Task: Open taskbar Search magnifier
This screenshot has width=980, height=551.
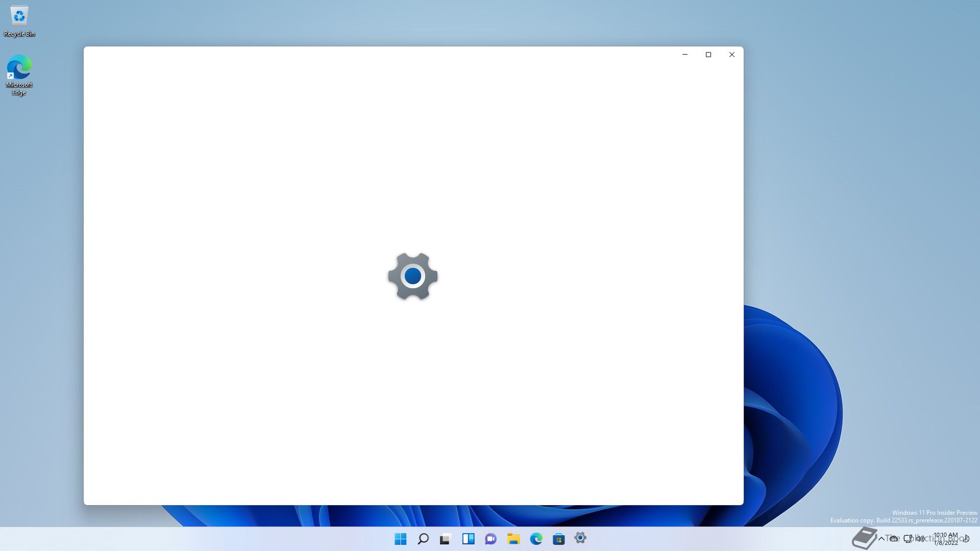Action: point(423,539)
